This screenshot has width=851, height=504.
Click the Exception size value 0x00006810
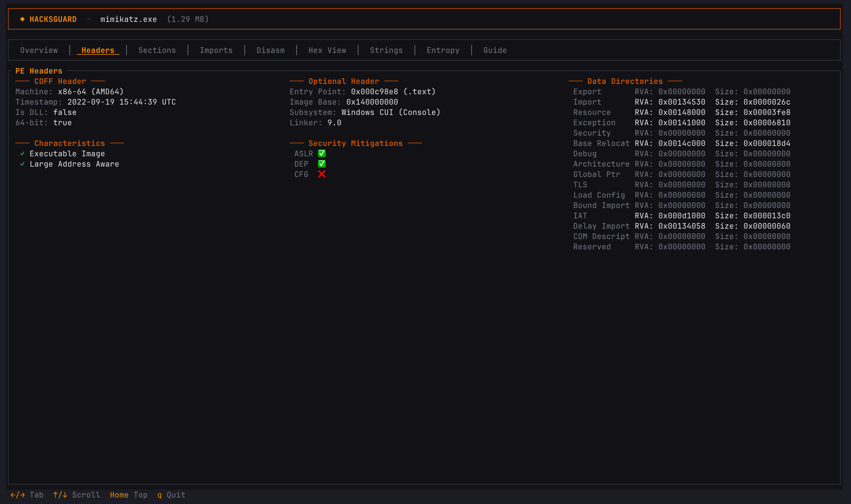767,123
